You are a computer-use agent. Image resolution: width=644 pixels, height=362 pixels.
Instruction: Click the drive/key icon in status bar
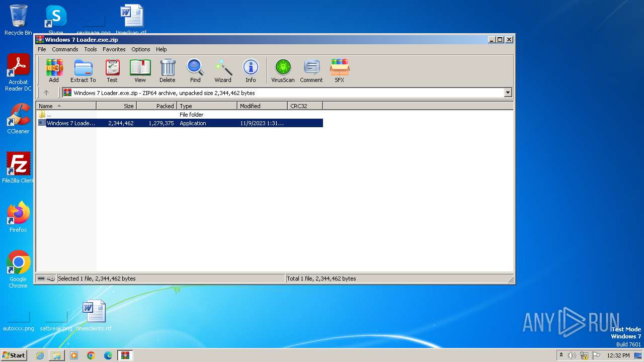point(46,279)
